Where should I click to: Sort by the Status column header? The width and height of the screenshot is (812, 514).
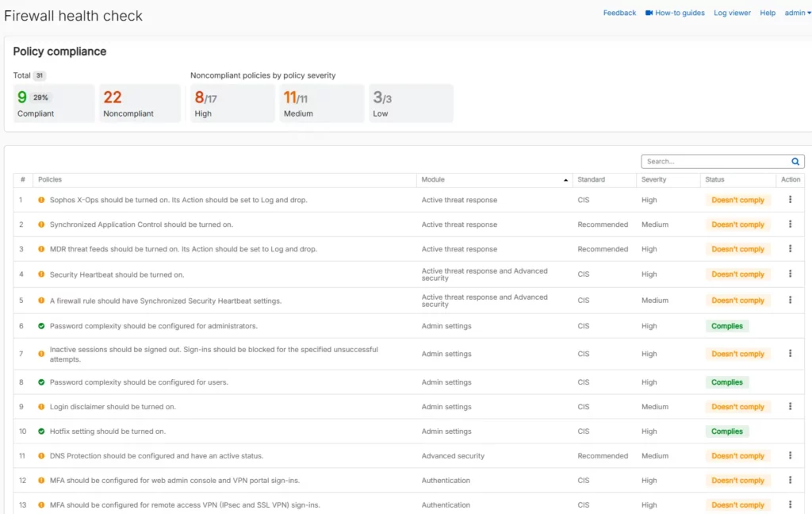pos(714,179)
